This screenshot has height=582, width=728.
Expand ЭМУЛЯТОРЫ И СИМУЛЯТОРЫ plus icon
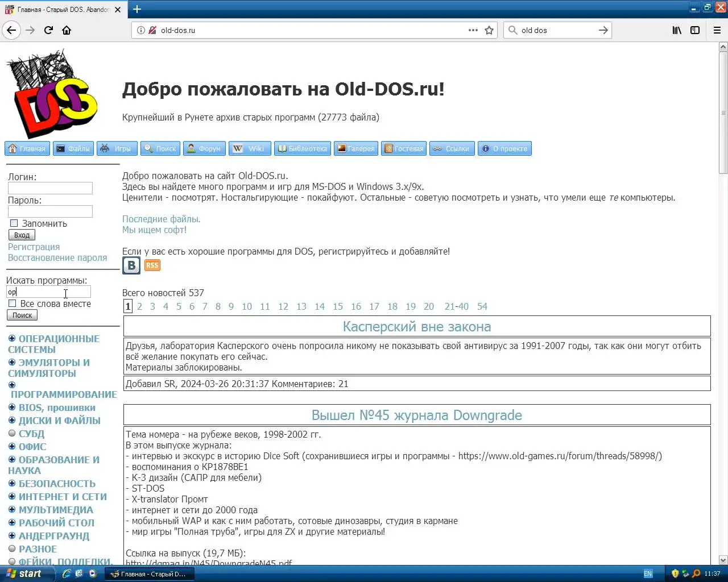pyautogui.click(x=12, y=362)
